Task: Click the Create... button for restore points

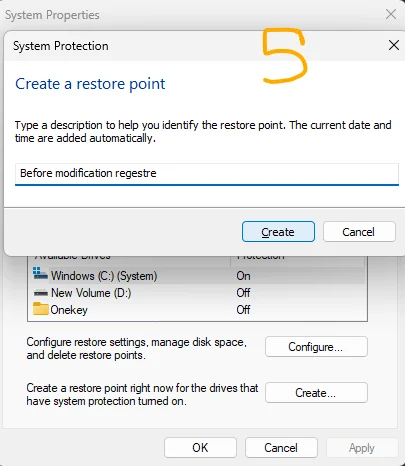Action: tap(316, 393)
